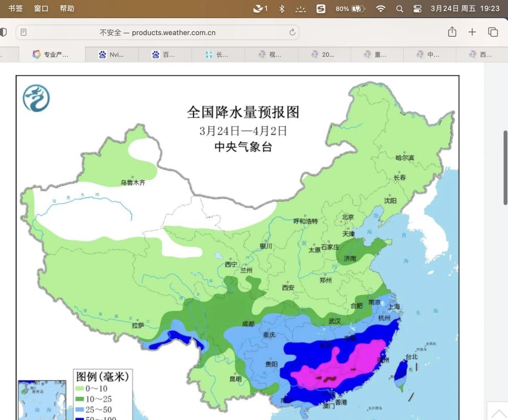Viewport: 508px width, 420px height.
Task: Click the 西安 city label
Action: point(288,287)
